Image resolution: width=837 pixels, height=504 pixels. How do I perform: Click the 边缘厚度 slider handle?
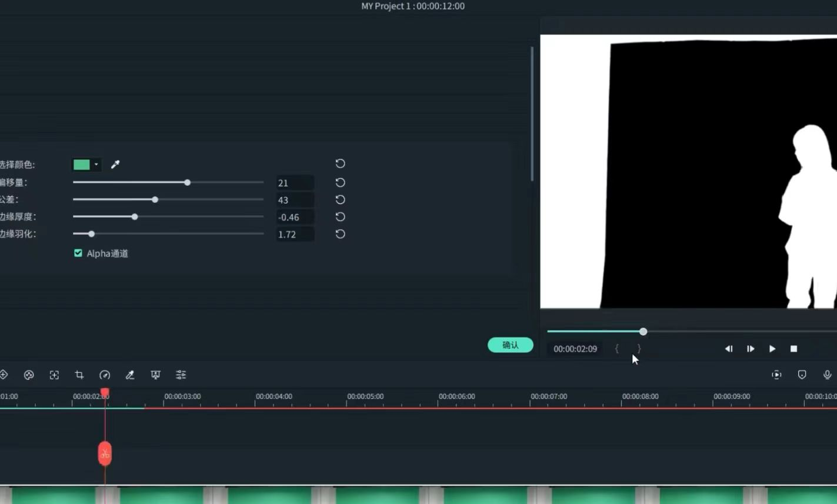(135, 216)
